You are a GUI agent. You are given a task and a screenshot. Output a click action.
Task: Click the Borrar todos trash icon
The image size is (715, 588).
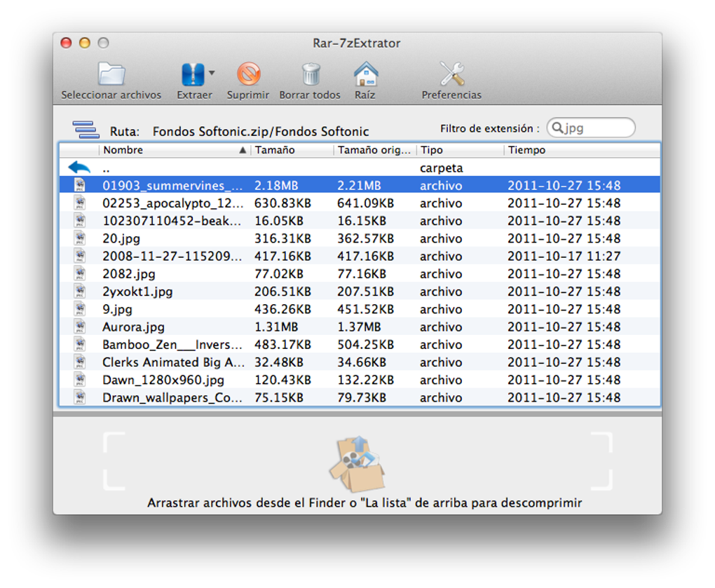[x=311, y=74]
